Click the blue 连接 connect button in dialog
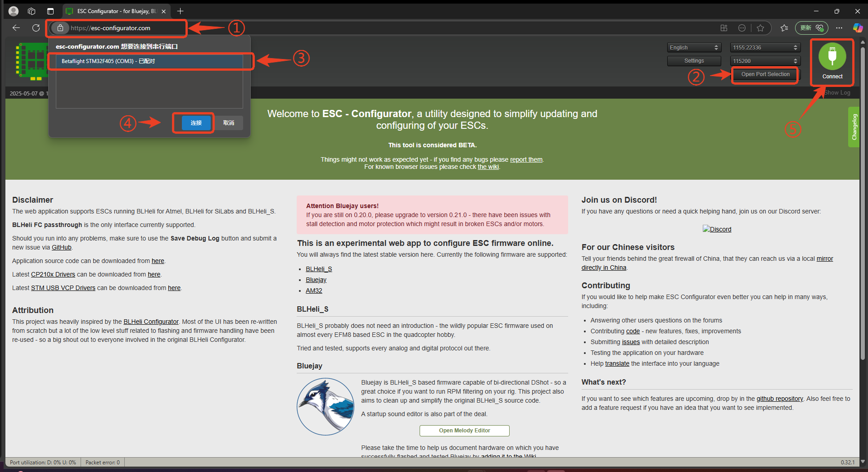Image resolution: width=868 pixels, height=472 pixels. [x=196, y=123]
